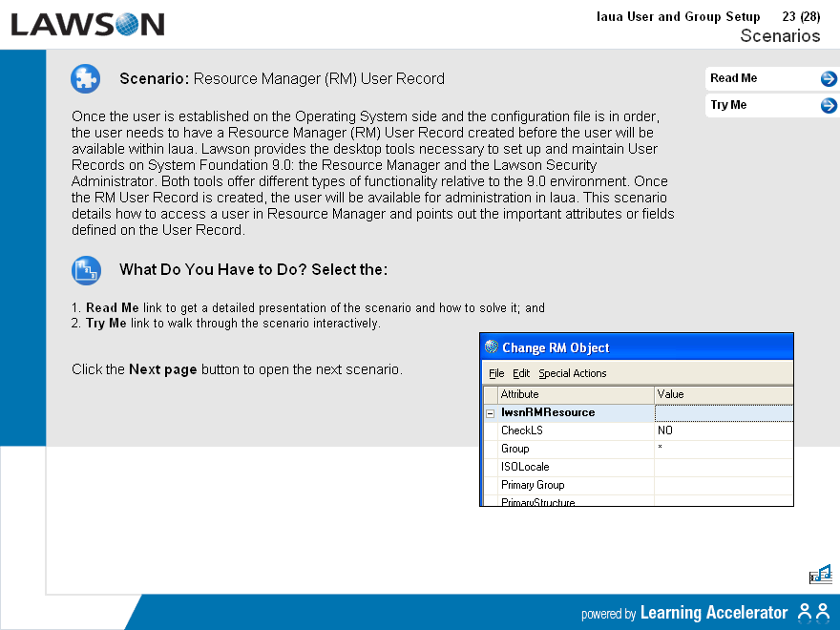Viewport: 840px width, 630px height.
Task: Open the File menu in Change RM Object
Action: pyautogui.click(x=496, y=373)
